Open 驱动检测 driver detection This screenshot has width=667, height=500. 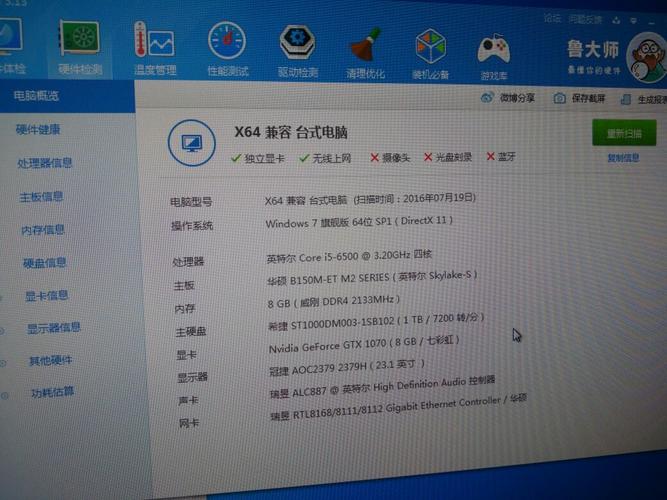pos(297,51)
